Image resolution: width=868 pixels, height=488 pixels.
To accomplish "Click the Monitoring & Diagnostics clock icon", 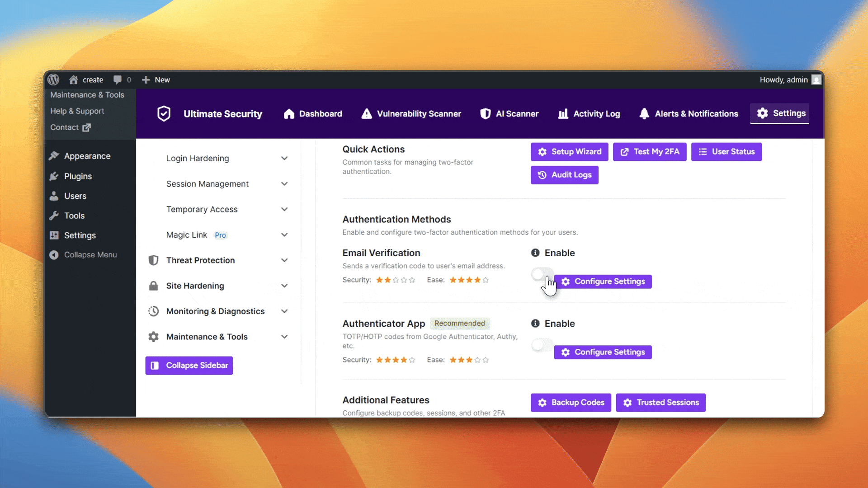I will coord(154,311).
